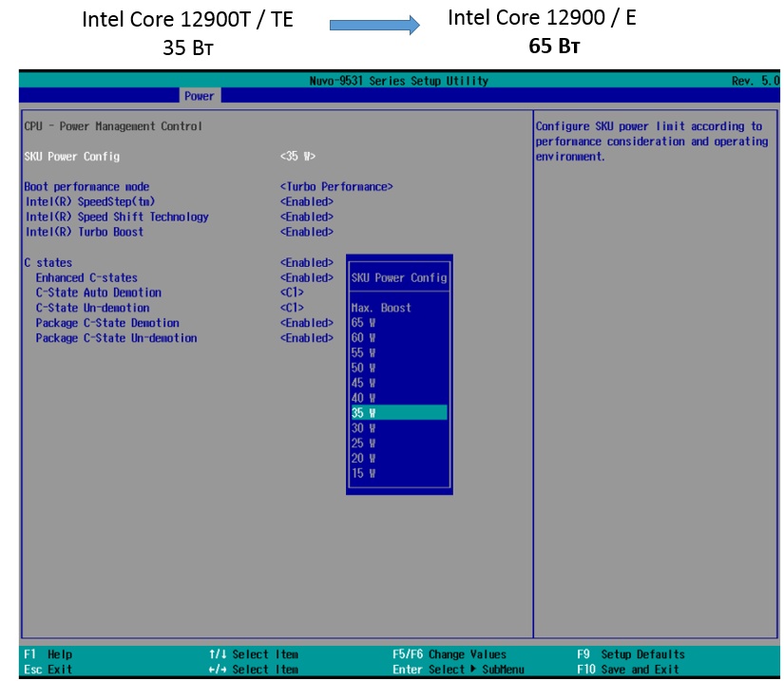Select Package C-State Demotion option
Viewport: 784px width, 681px height.
tap(107, 323)
